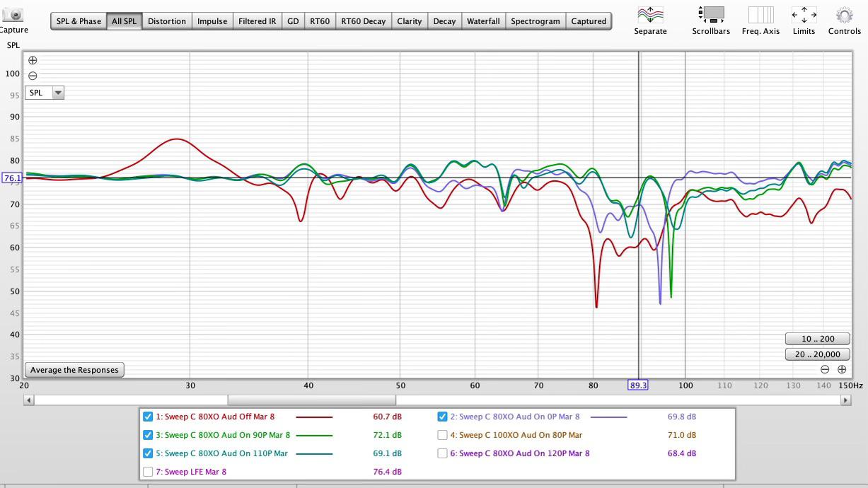Screen dimensions: 868x488
Task: Click the Capture camera icon
Action: 13,14
